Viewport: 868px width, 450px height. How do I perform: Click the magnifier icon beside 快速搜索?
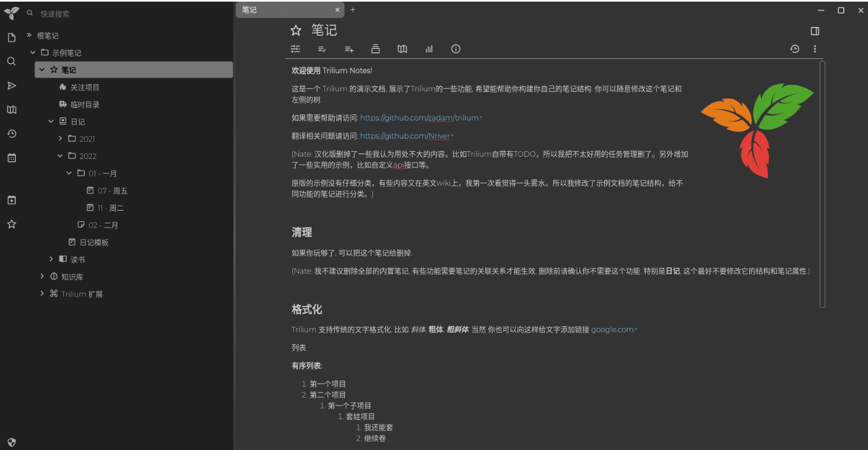(30, 13)
